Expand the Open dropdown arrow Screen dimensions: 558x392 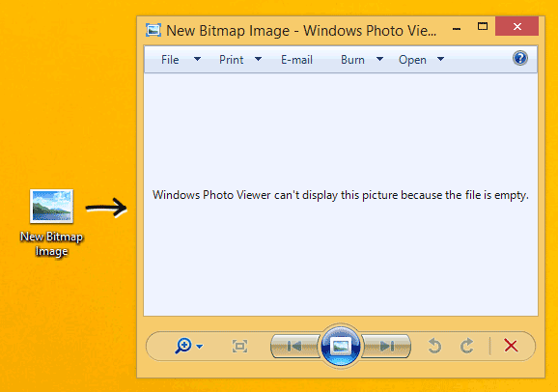click(x=440, y=59)
